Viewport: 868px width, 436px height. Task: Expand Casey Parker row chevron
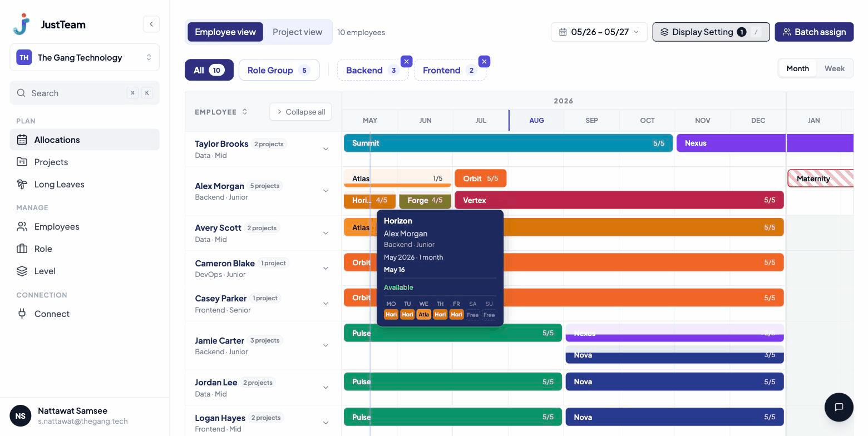pyautogui.click(x=325, y=304)
